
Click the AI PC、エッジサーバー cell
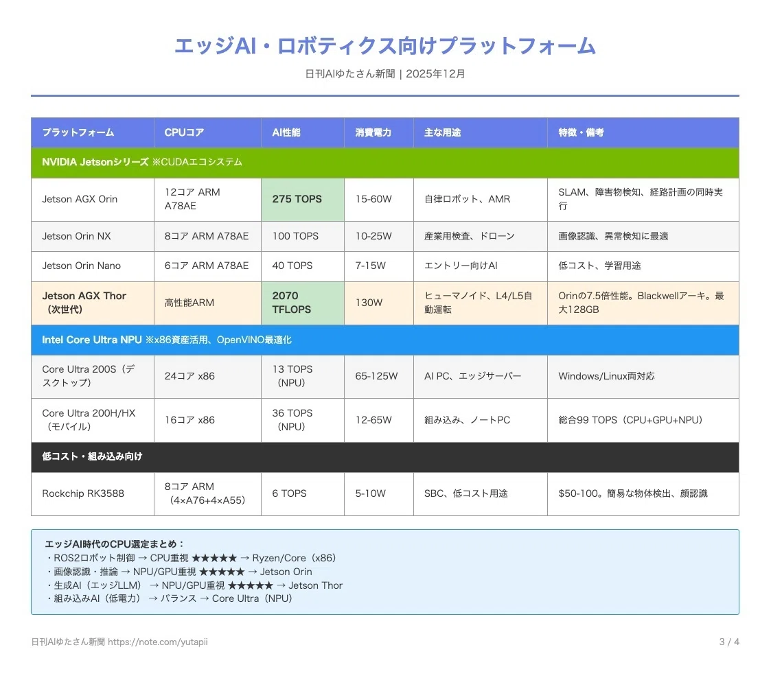481,377
